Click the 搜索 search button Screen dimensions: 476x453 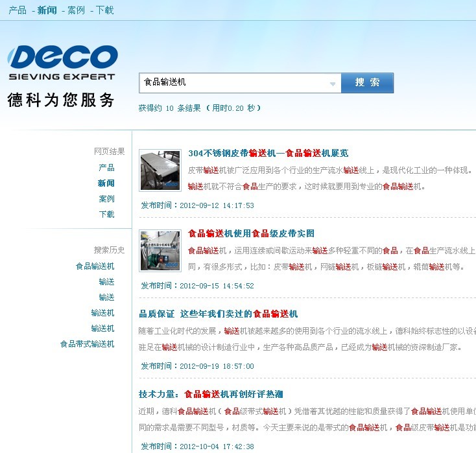pos(367,83)
